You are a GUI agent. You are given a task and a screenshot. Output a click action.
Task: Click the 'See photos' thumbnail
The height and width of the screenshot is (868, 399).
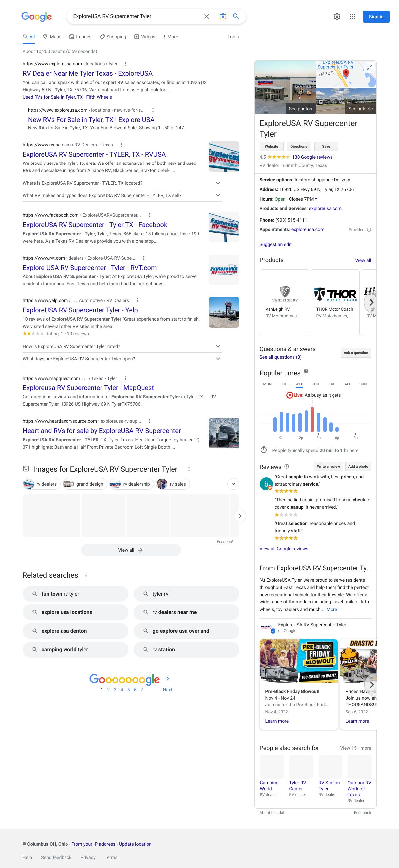285,88
